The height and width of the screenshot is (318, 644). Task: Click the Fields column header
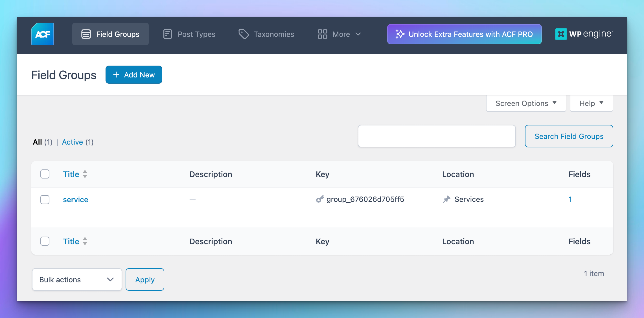click(580, 174)
